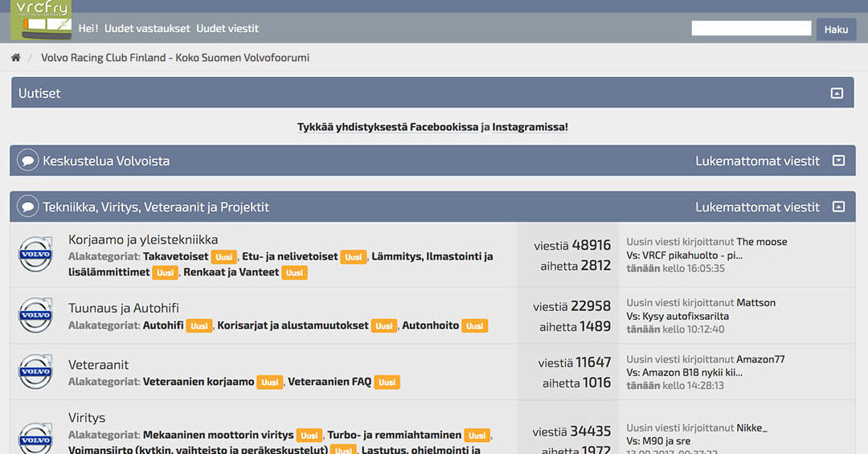
Task: Click the VRCF ry site logo
Action: 41,20
